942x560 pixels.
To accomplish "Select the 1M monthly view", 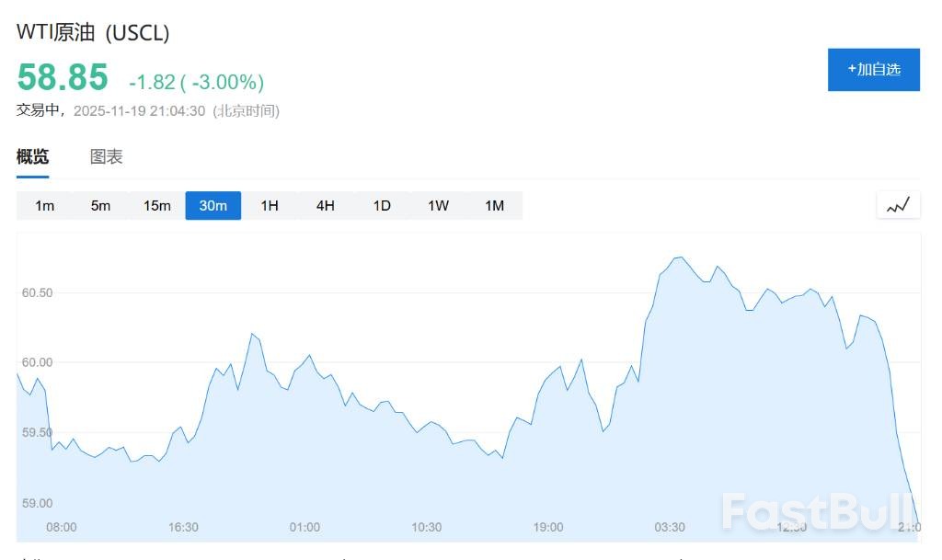I will click(x=494, y=205).
